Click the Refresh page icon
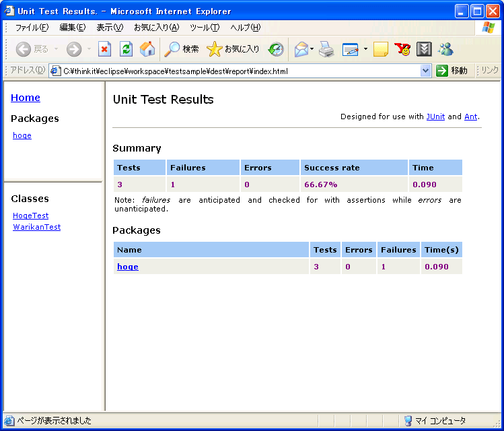The width and height of the screenshot is (504, 431). [x=126, y=49]
